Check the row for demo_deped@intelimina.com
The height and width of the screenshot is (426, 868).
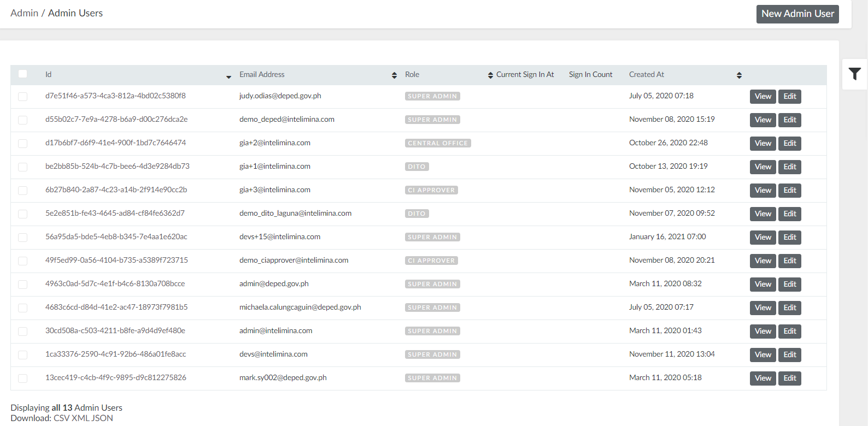pos(22,120)
